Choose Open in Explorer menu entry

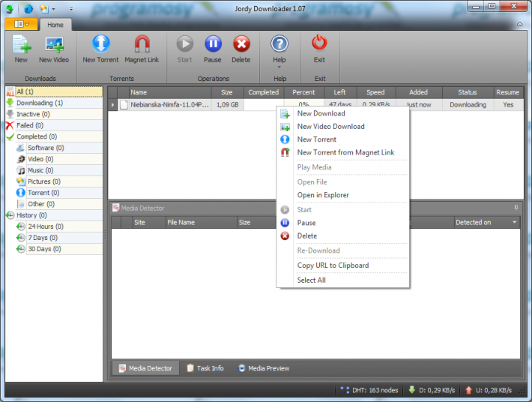pyautogui.click(x=342, y=195)
